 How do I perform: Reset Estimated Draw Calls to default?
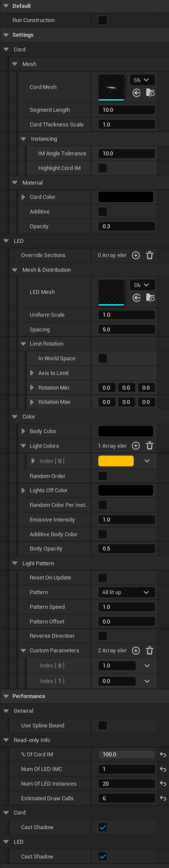tap(163, 798)
